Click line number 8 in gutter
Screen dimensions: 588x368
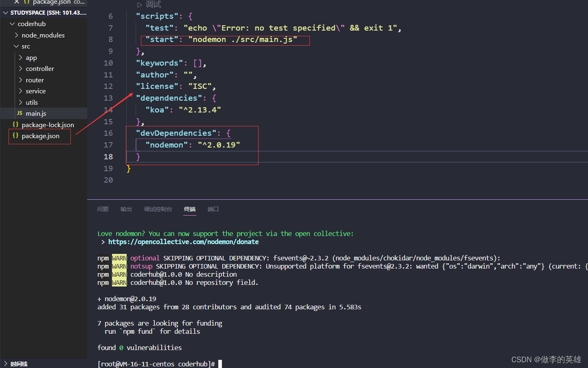click(110, 40)
